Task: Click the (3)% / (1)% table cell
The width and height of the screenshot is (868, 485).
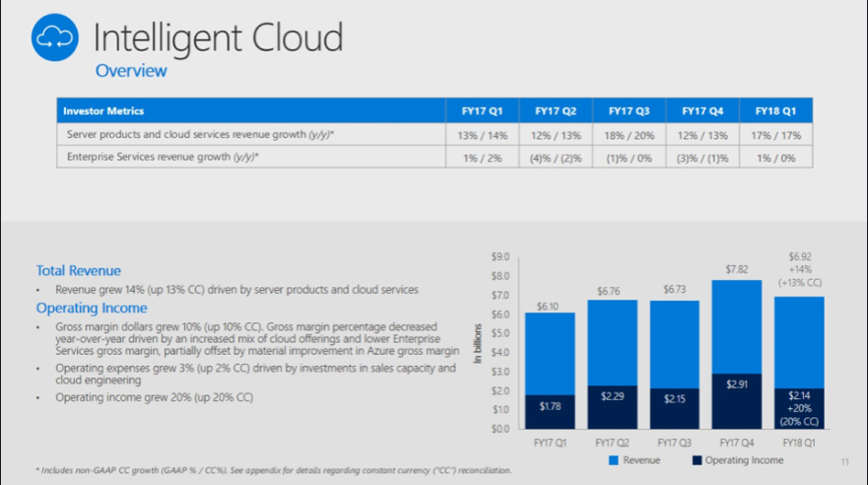Action: (703, 157)
